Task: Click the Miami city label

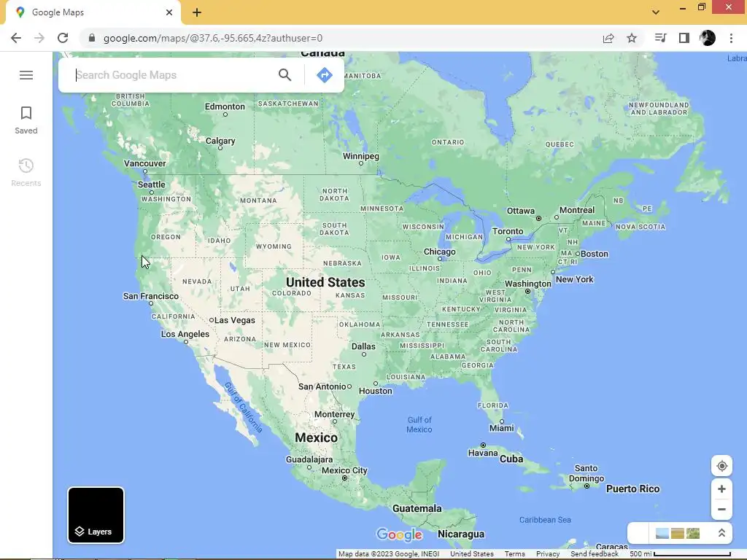Action: (x=502, y=428)
